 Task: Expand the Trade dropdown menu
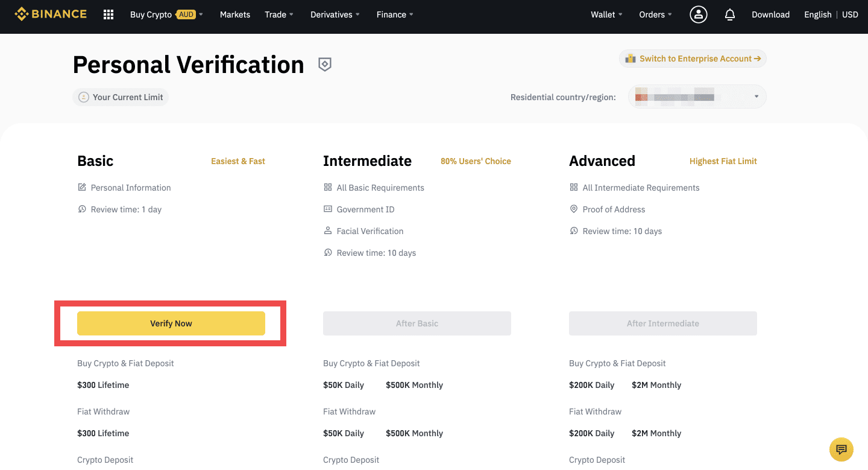pos(279,14)
